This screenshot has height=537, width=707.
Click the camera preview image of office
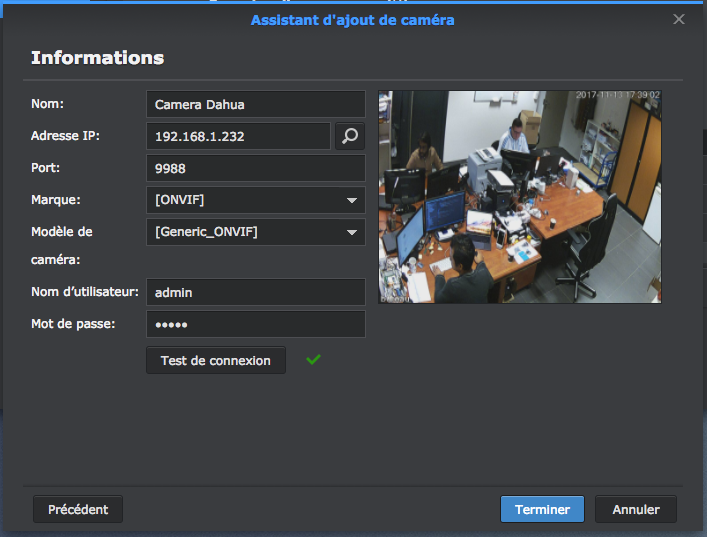pyautogui.click(x=519, y=197)
